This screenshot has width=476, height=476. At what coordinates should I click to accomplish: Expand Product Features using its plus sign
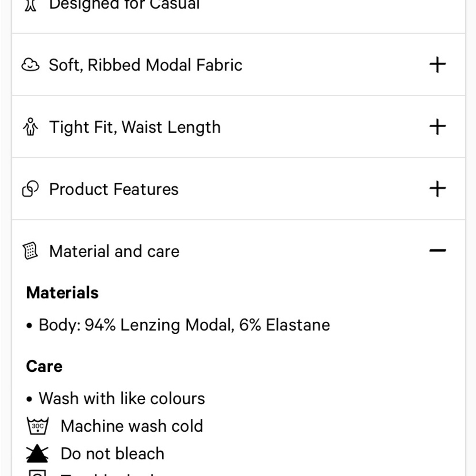(x=437, y=189)
